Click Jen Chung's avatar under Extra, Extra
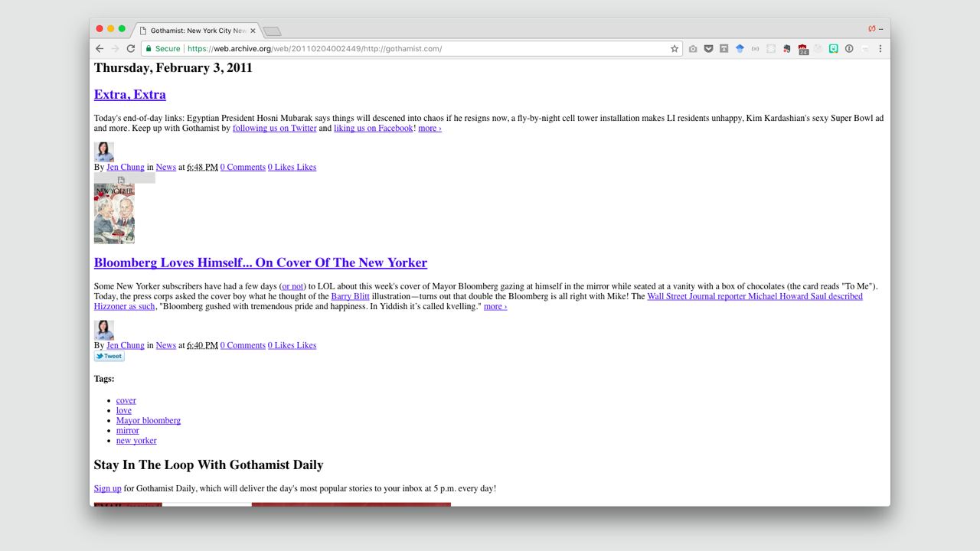 [104, 152]
